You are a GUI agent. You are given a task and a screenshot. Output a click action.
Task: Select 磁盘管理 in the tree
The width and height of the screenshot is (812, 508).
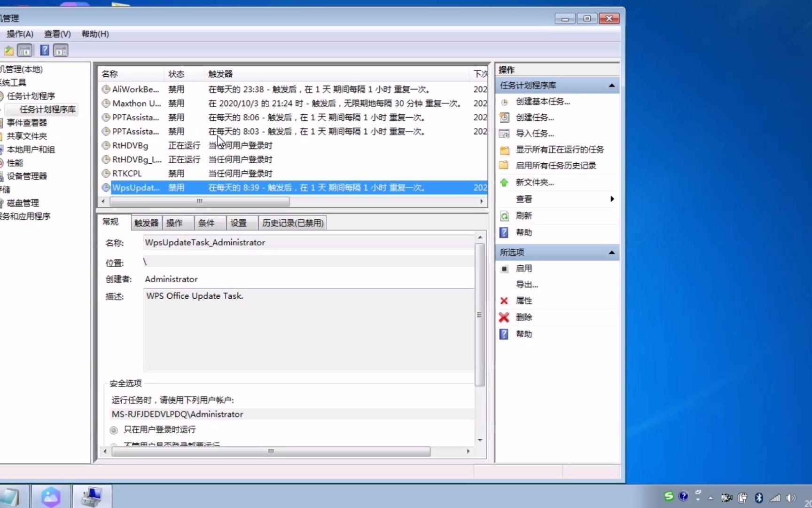pos(23,203)
